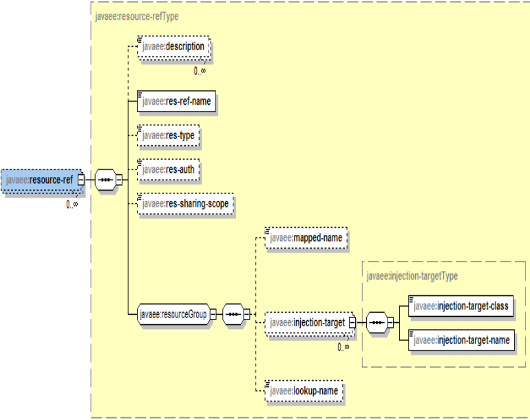Collapse the sequence compositor inside injection-targetType
Screen dimensions: 530x420
click(390, 323)
